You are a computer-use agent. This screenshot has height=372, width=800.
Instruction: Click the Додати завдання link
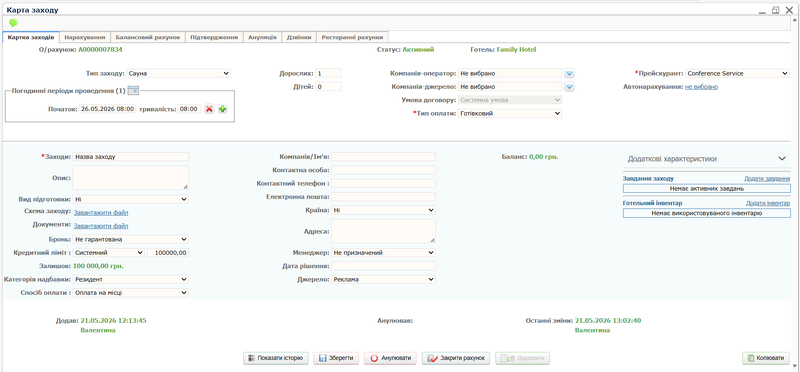click(767, 179)
